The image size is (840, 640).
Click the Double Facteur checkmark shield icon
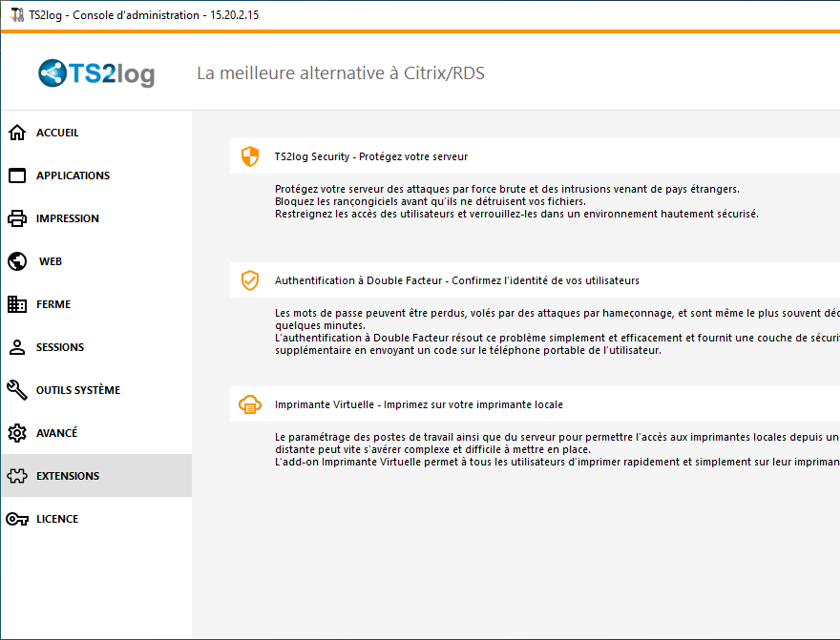coord(250,280)
